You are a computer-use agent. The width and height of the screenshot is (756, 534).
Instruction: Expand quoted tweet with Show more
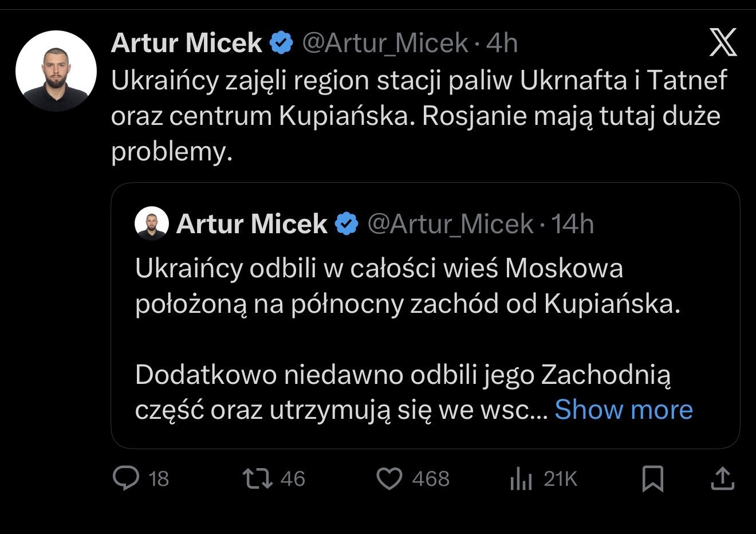coord(624,410)
